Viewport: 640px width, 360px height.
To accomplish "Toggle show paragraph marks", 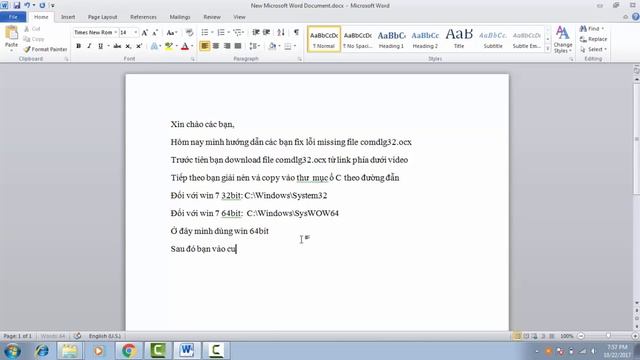I will point(296,32).
